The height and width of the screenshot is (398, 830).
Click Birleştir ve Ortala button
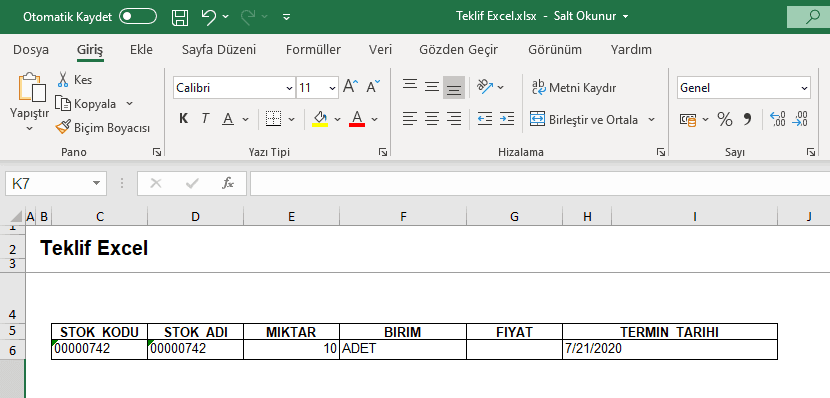(x=583, y=120)
